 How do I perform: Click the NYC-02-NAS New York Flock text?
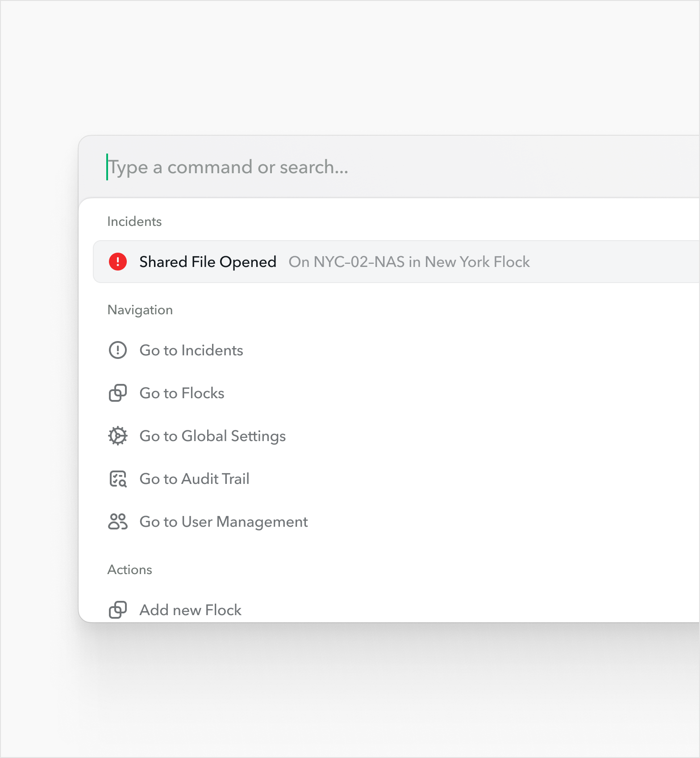(x=409, y=262)
